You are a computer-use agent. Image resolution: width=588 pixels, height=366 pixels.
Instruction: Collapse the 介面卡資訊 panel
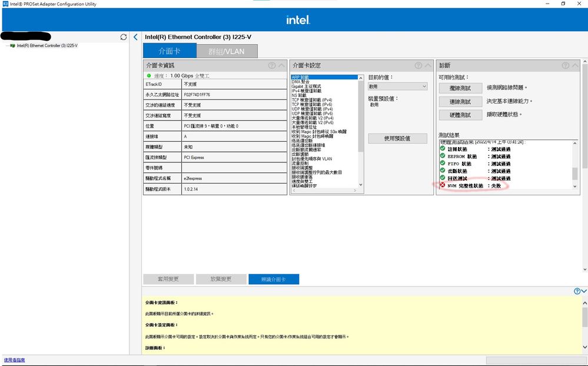coord(281,65)
